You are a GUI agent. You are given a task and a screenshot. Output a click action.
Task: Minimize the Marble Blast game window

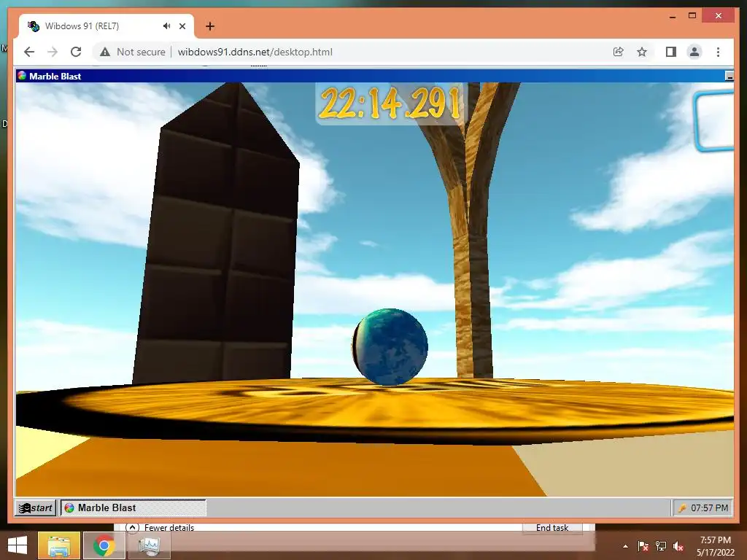[x=729, y=76]
